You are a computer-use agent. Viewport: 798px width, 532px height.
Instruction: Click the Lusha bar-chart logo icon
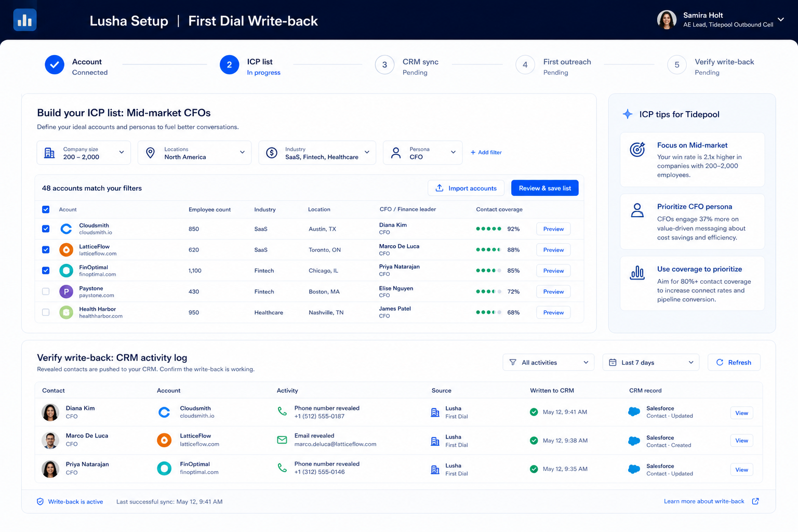25,20
